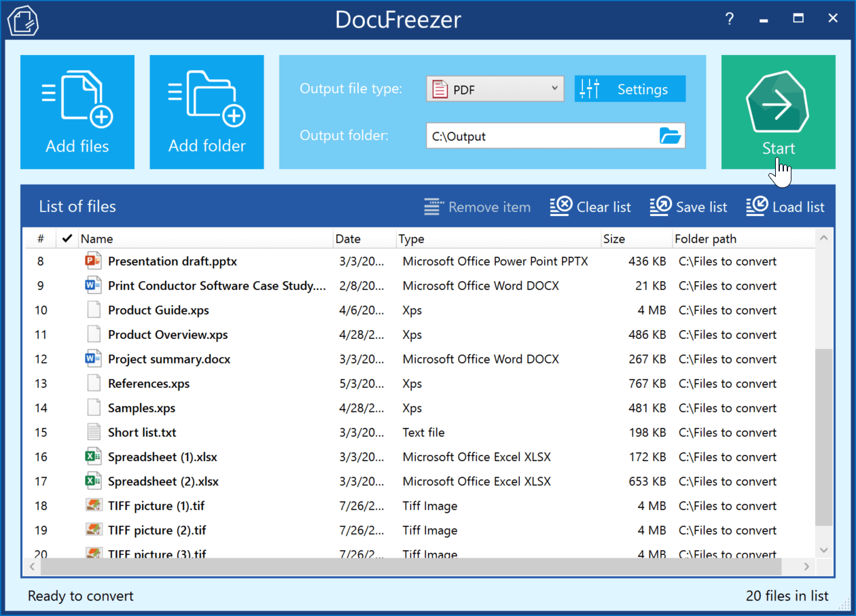Click the folder browse icon beside Output folder
The width and height of the screenshot is (856, 616).
tap(670, 135)
